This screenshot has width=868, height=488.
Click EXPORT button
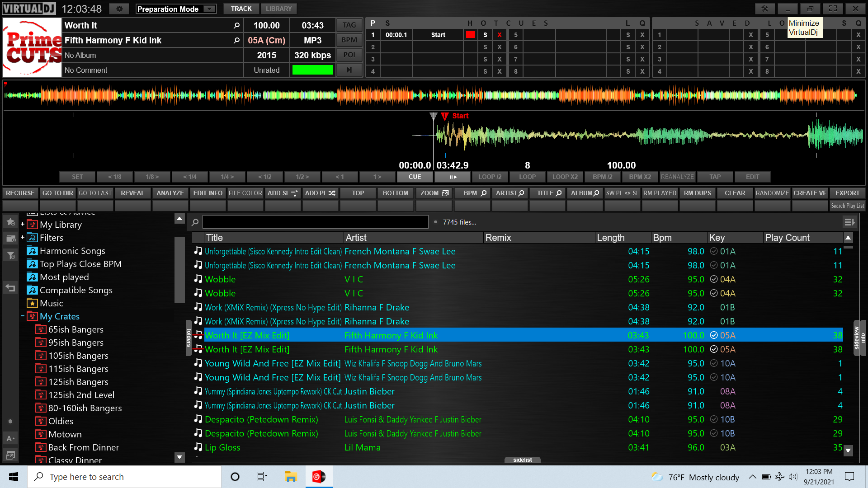pos(847,193)
